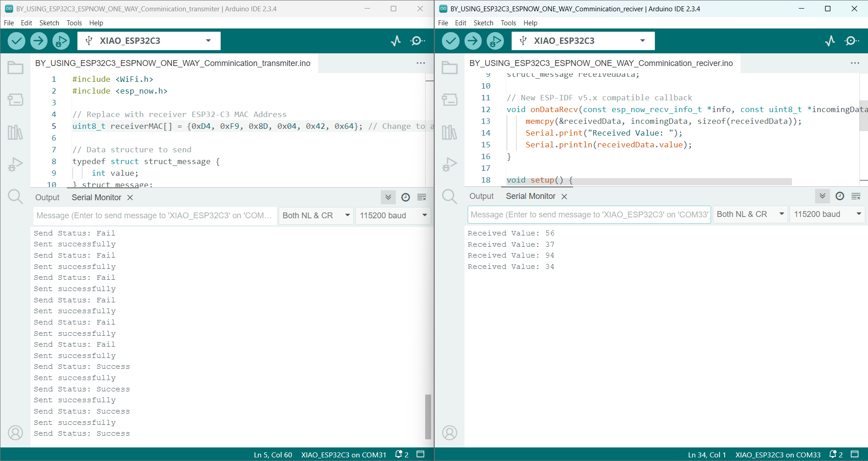Switch to Output tab in receiver window
This screenshot has height=461, width=868.
pos(482,196)
